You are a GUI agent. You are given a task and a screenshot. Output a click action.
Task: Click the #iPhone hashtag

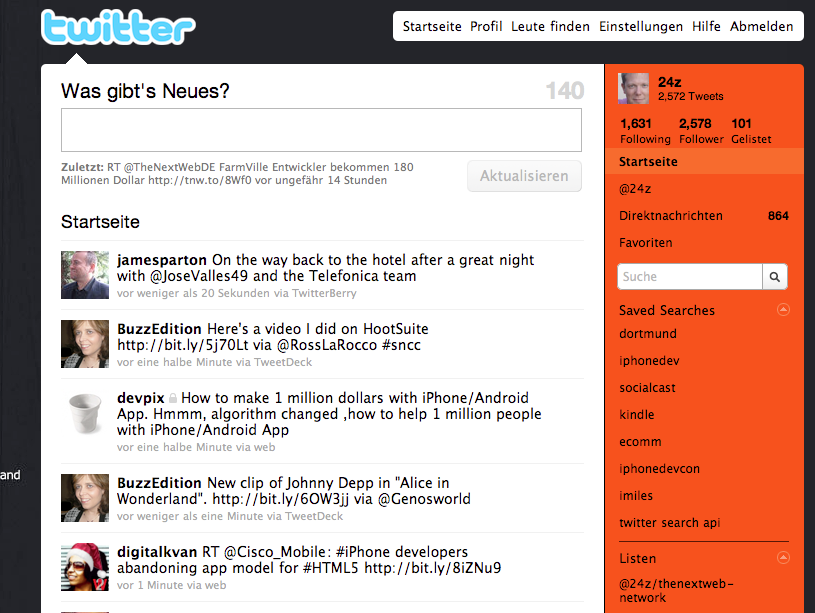pyautogui.click(x=363, y=552)
